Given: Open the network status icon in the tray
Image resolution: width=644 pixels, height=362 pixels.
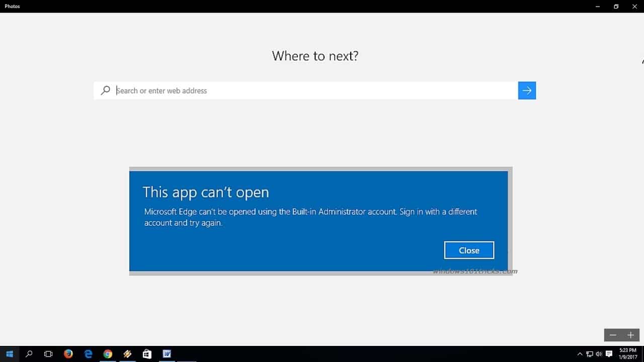Looking at the screenshot, I should point(590,353).
